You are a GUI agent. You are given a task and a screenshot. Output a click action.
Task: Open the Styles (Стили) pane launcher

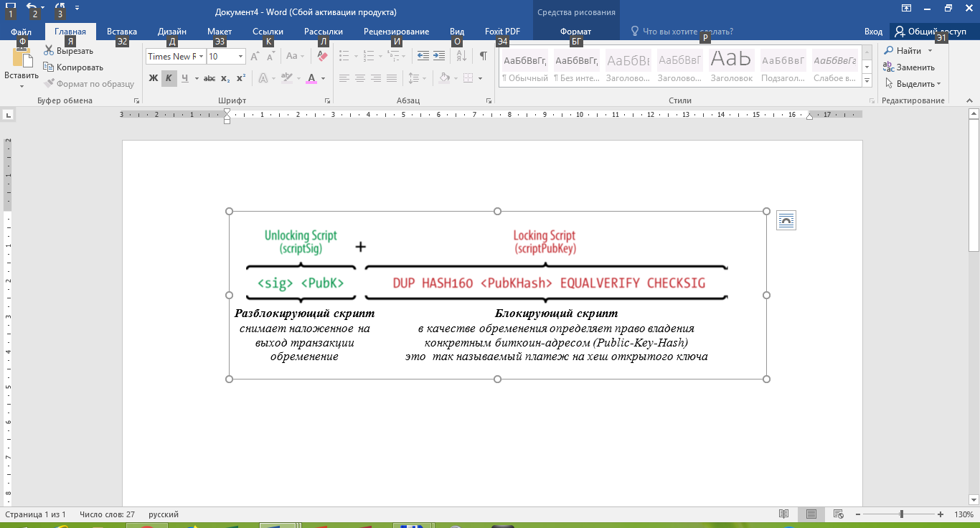[x=872, y=101]
